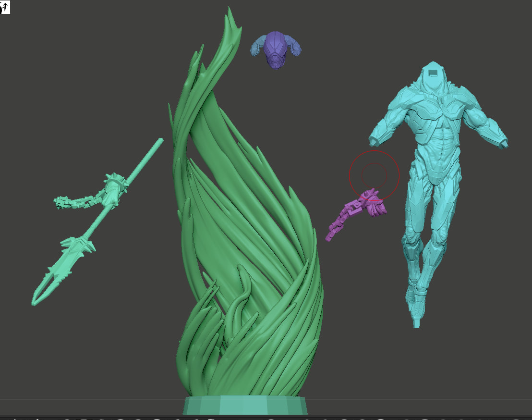Click the silhouette thumbnail view in the corner
This screenshot has height=420, width=532.
tap(5, 7)
